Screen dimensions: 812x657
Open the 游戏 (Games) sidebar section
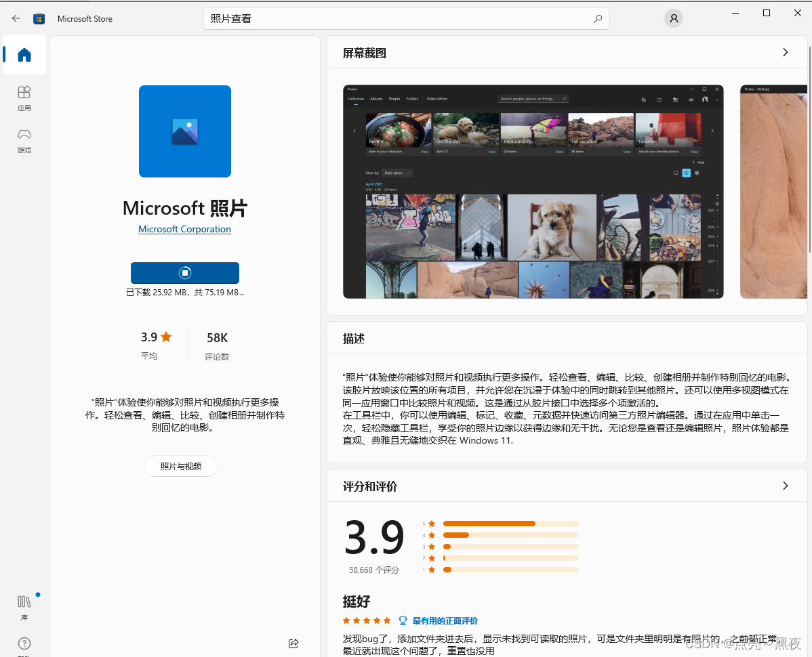click(x=24, y=141)
